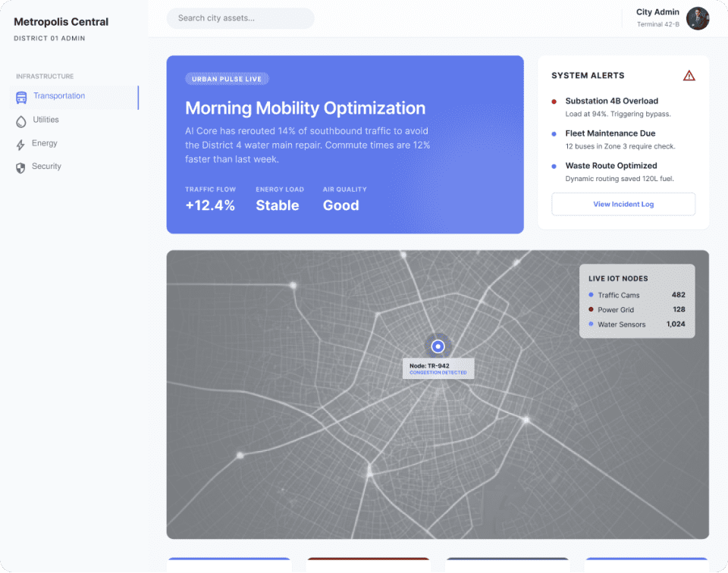Open the Substation 4B Overload alert

(612, 101)
